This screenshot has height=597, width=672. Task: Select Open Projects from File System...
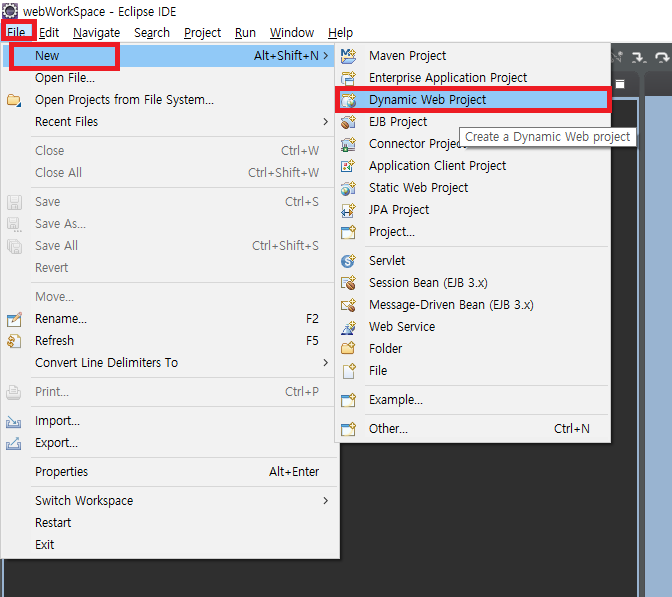point(169,100)
